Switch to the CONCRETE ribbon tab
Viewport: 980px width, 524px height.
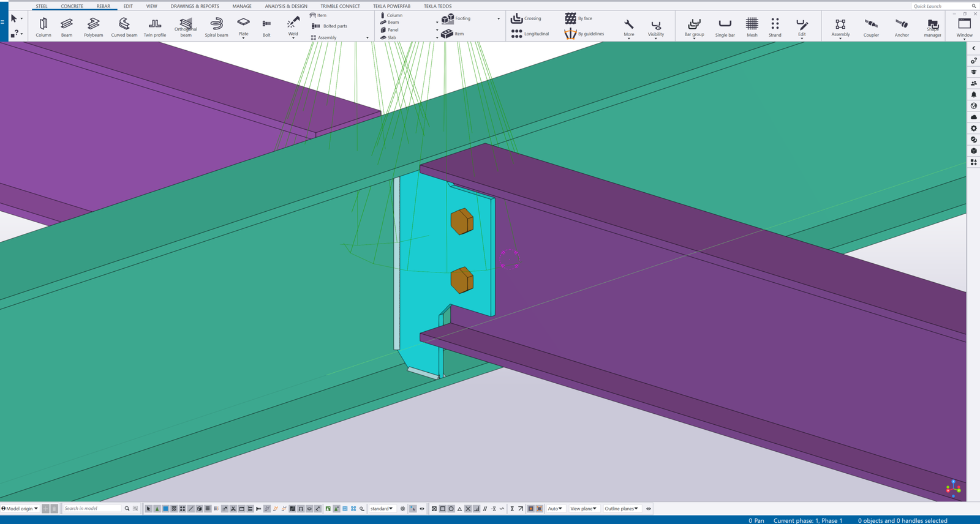click(x=72, y=6)
